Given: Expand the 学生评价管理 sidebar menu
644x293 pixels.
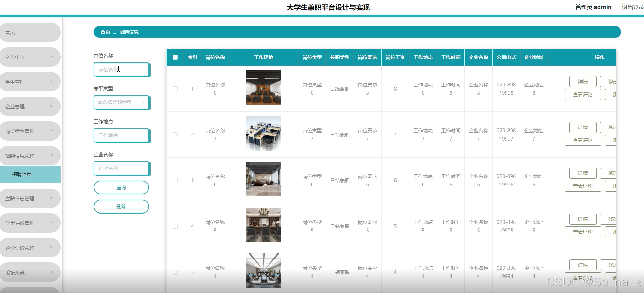Looking at the screenshot, I should 30,223.
